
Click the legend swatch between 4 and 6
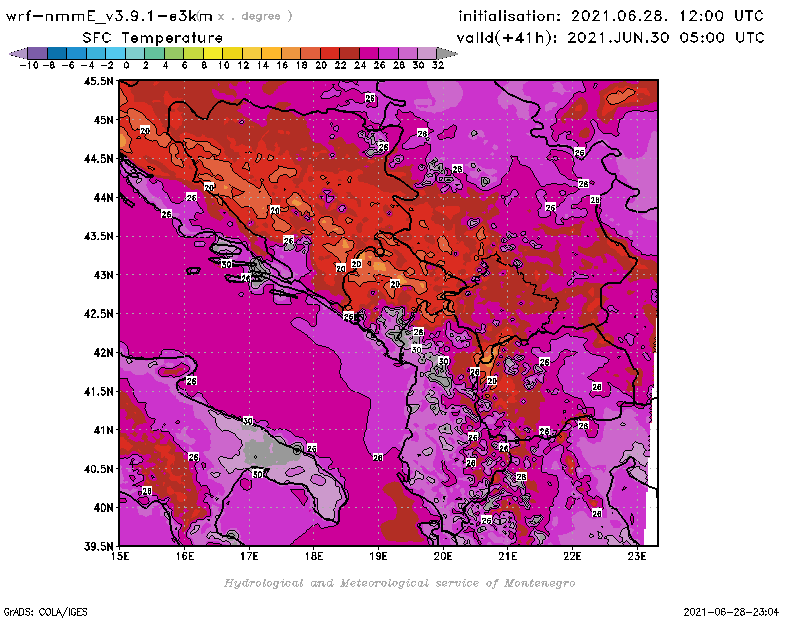coord(174,53)
